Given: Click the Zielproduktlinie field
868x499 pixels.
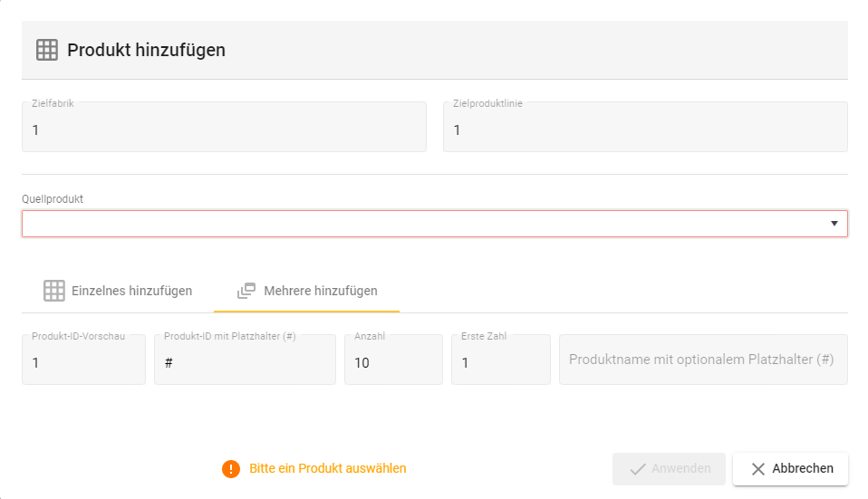Looking at the screenshot, I should pyautogui.click(x=645, y=130).
